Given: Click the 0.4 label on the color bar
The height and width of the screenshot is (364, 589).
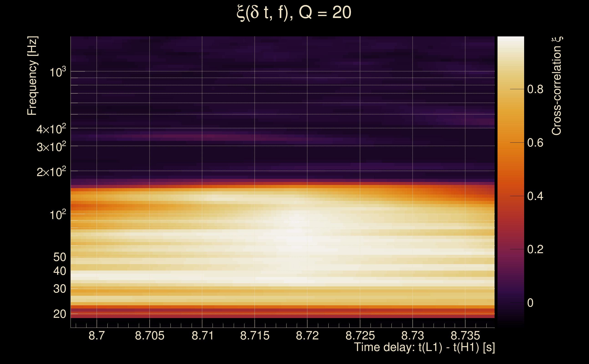Looking at the screenshot, I should click(x=535, y=196).
